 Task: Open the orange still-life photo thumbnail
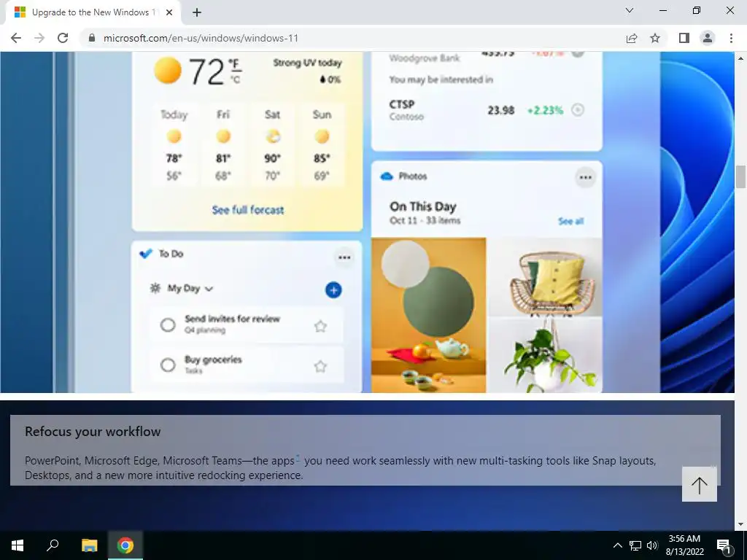coord(429,315)
